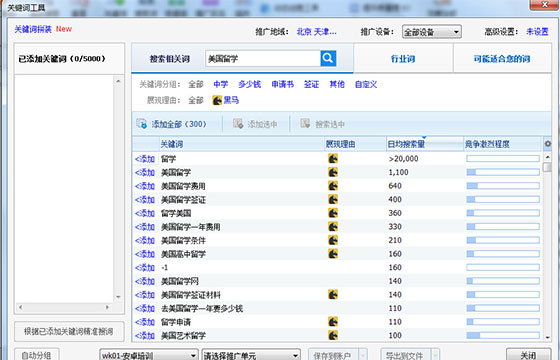Switch to the 搜索相关词 tab
560x360 pixels.
[x=170, y=59]
